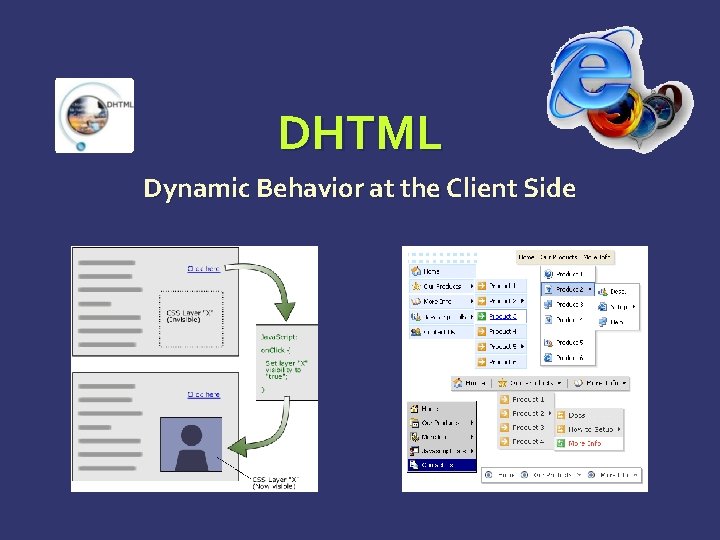Click the globe icon beside Product 1 in white dropdown
This screenshot has width=720, height=540.
coord(548,274)
